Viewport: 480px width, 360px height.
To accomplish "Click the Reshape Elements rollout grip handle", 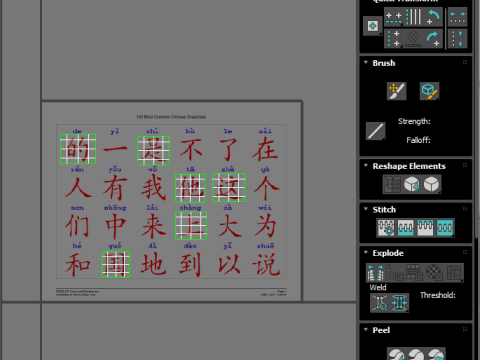I will click(x=465, y=165).
